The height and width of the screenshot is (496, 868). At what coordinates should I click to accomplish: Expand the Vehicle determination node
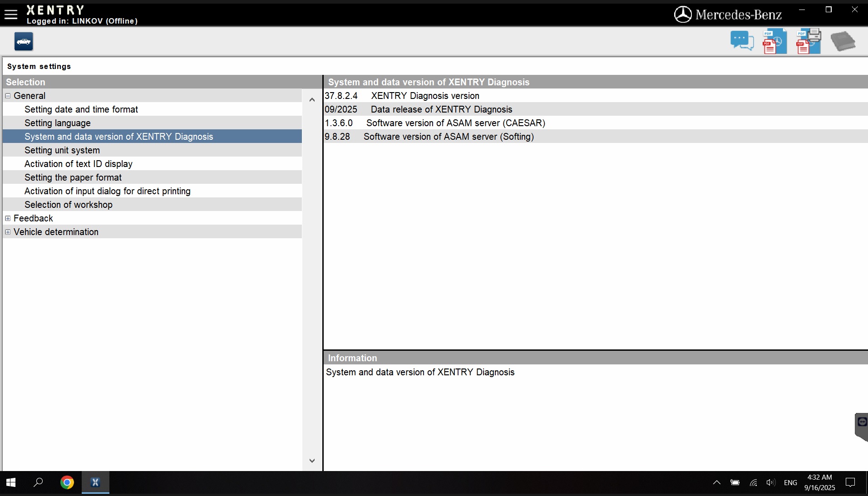click(x=8, y=232)
